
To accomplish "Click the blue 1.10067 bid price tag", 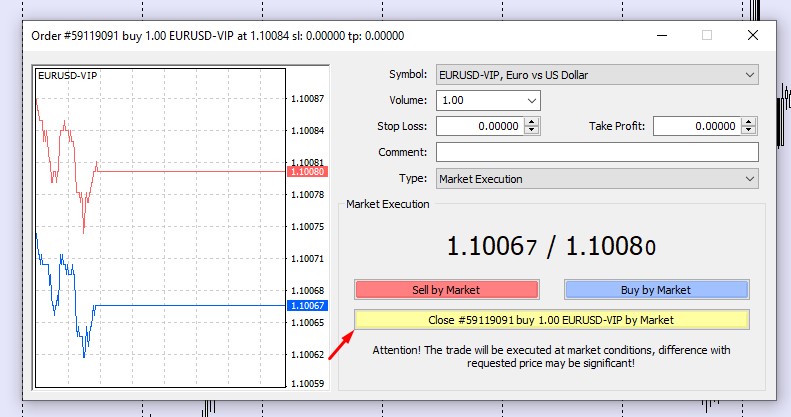I will point(305,305).
